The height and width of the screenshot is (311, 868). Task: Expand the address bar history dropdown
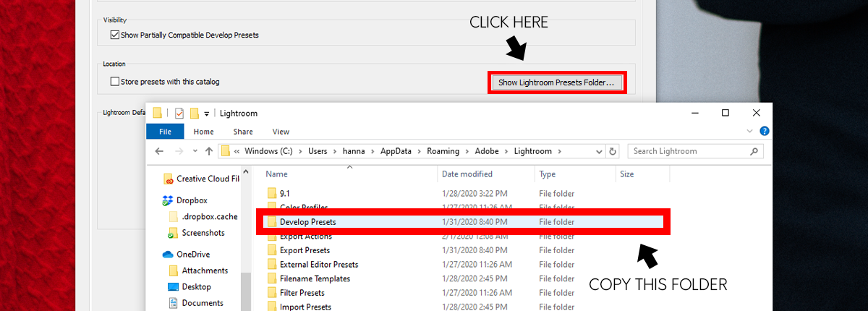[598, 151]
